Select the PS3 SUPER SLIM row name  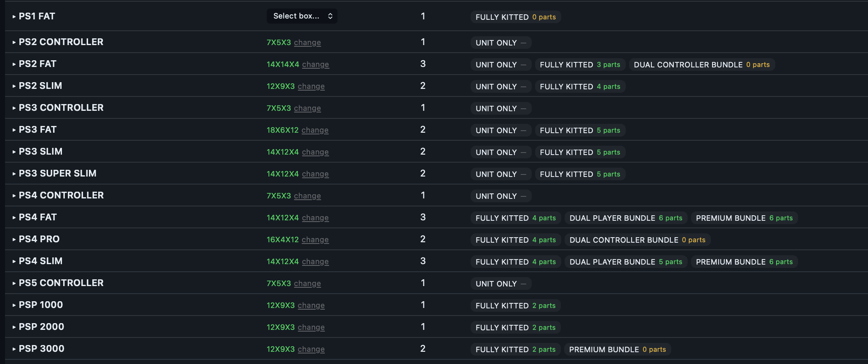pyautogui.click(x=58, y=174)
